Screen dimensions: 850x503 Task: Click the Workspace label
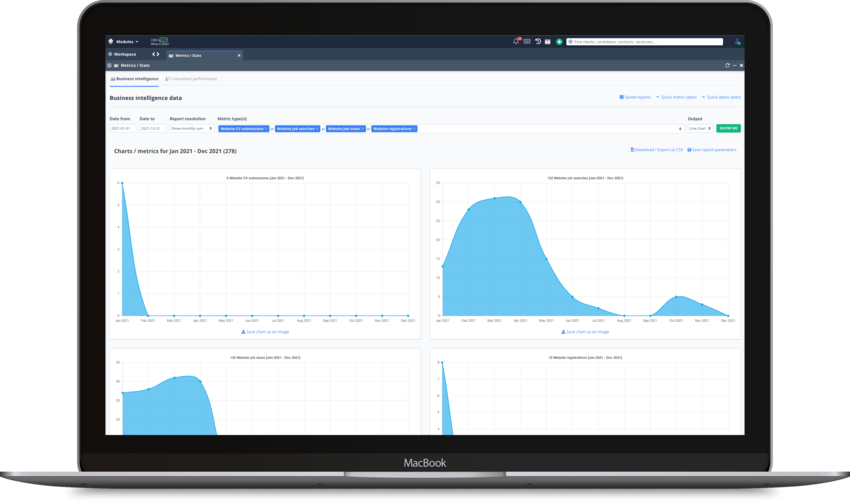[x=125, y=54]
